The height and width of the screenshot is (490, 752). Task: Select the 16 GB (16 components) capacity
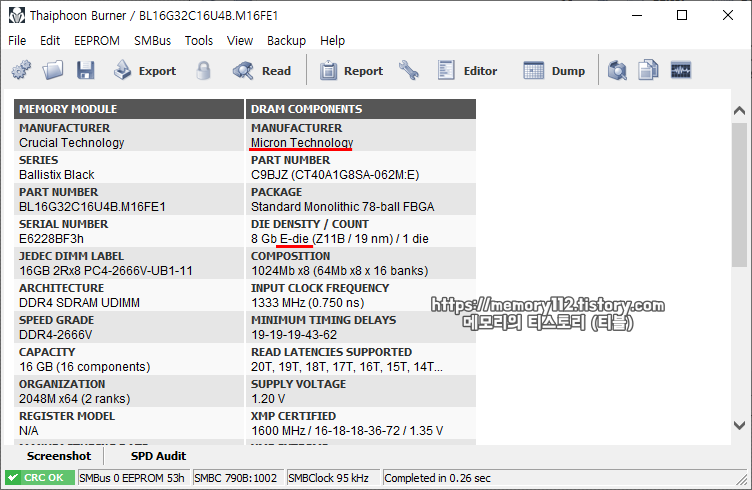click(85, 367)
